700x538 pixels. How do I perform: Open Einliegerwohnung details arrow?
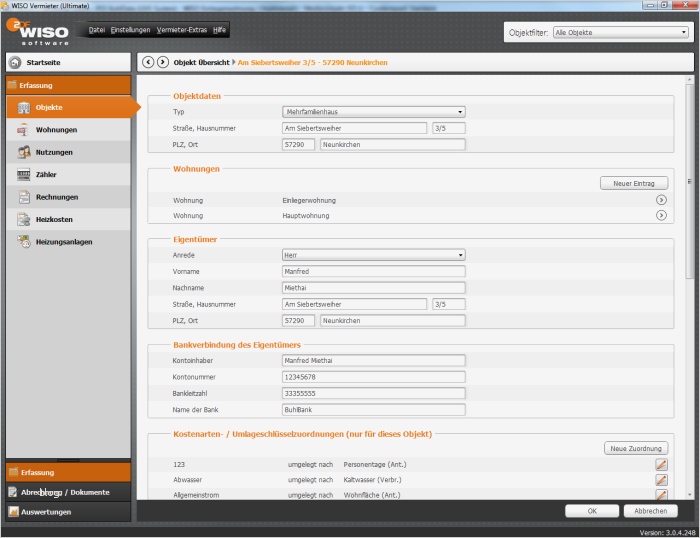coord(661,200)
